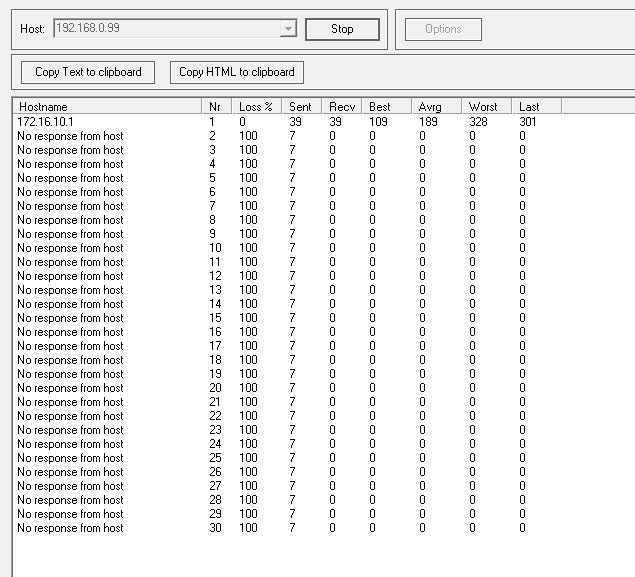Sort by Hostname column header
The height and width of the screenshot is (577, 635).
107,107
